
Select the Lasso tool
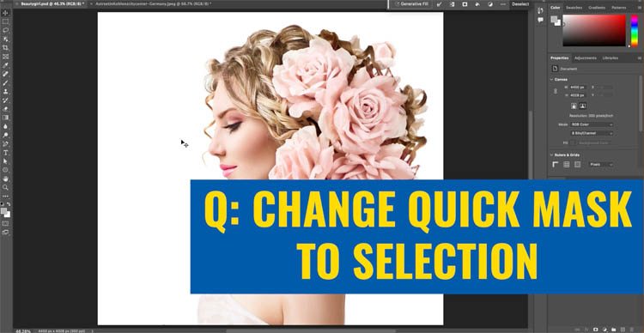(6, 30)
